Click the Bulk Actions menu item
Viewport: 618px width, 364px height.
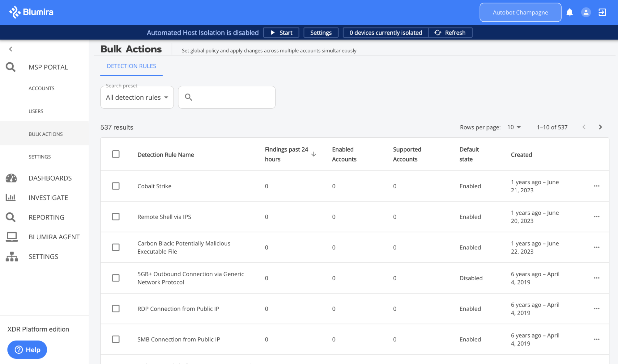[45, 133]
